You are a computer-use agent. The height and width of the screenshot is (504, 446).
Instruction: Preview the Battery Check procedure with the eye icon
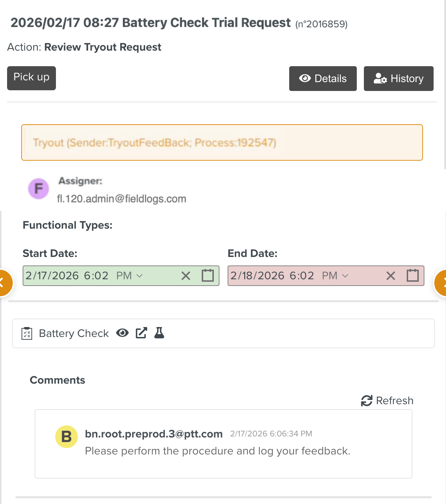pos(122,333)
